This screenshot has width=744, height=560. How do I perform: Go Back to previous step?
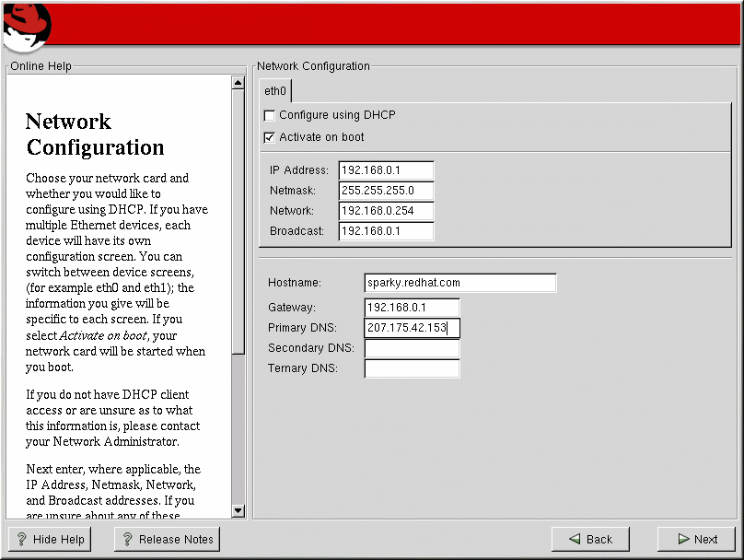pos(590,539)
